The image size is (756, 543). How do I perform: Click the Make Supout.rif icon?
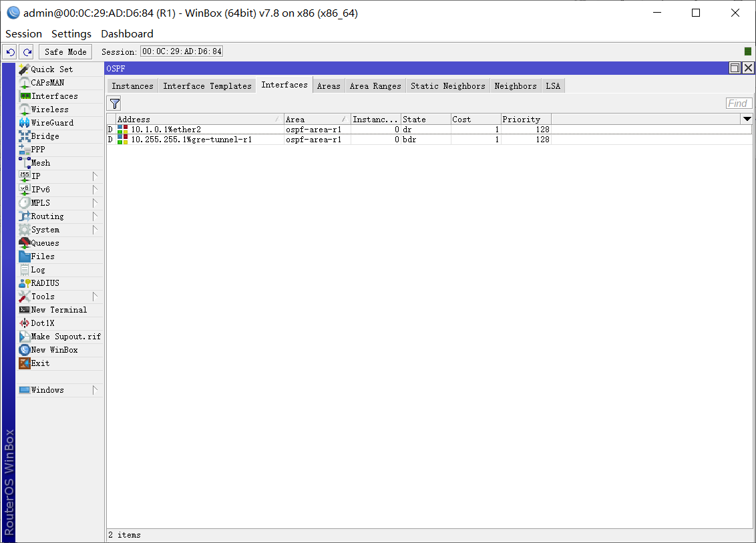point(24,337)
